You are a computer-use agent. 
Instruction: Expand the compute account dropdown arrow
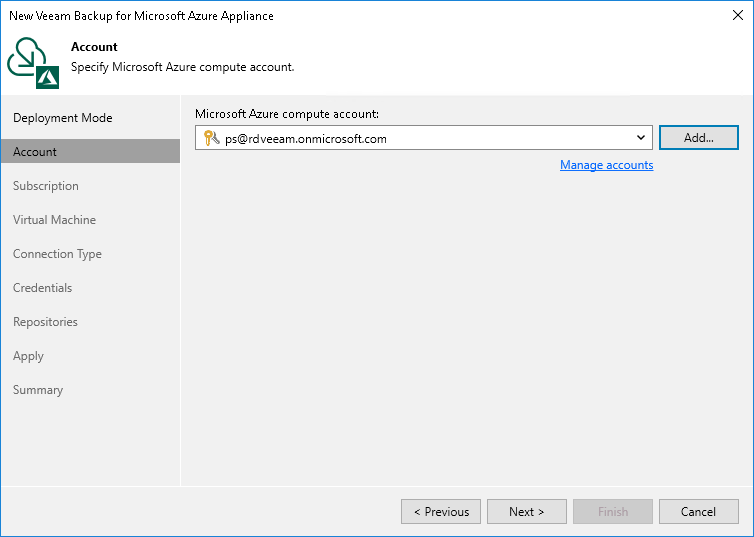[x=641, y=138]
